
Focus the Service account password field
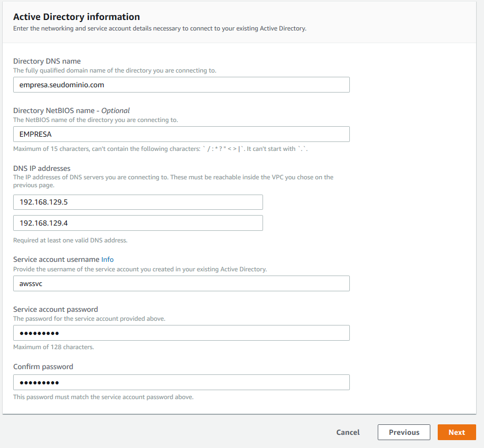pyautogui.click(x=181, y=333)
